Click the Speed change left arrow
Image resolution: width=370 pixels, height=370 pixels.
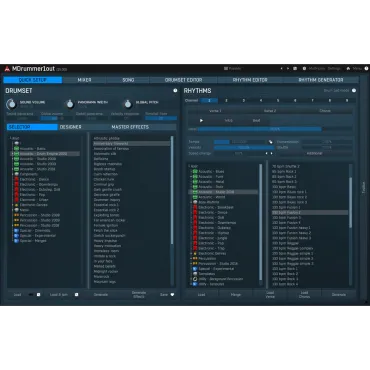pyautogui.click(x=266, y=153)
